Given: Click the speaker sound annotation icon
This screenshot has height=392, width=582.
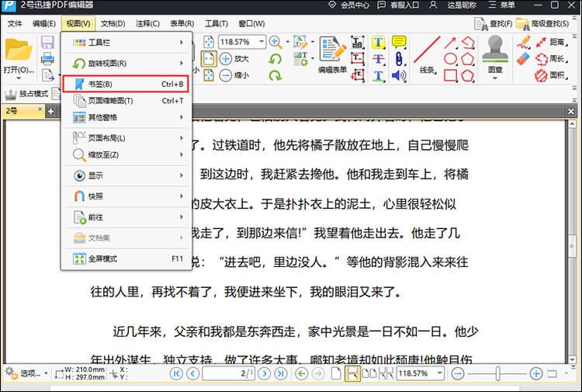Looking at the screenshot, I should 400,75.
